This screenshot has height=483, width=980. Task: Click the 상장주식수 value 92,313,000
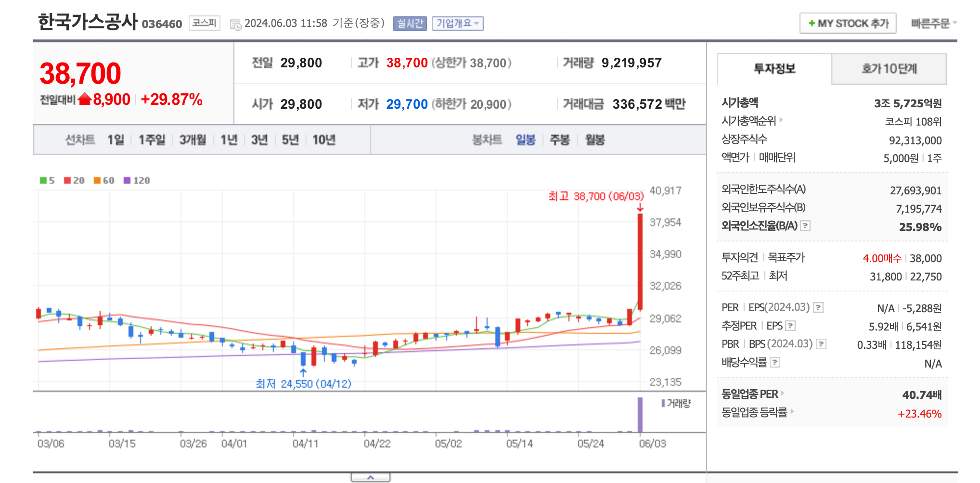pos(915,140)
